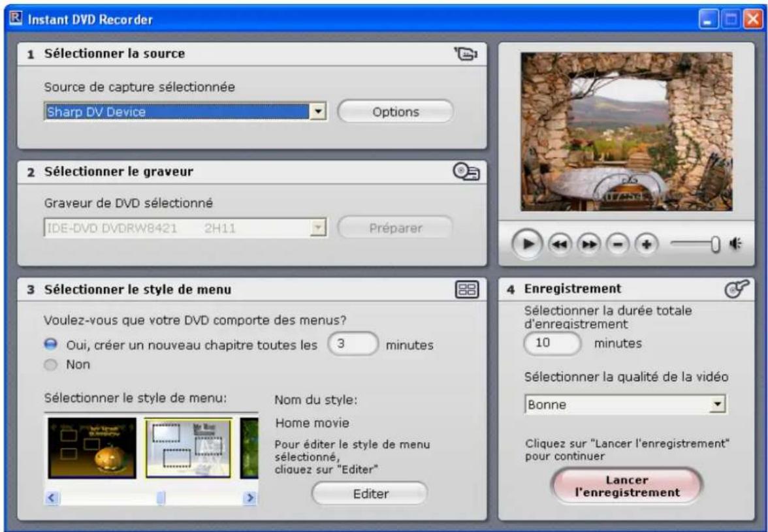
Task: Select the Home movie style thumbnail
Action: click(x=189, y=448)
